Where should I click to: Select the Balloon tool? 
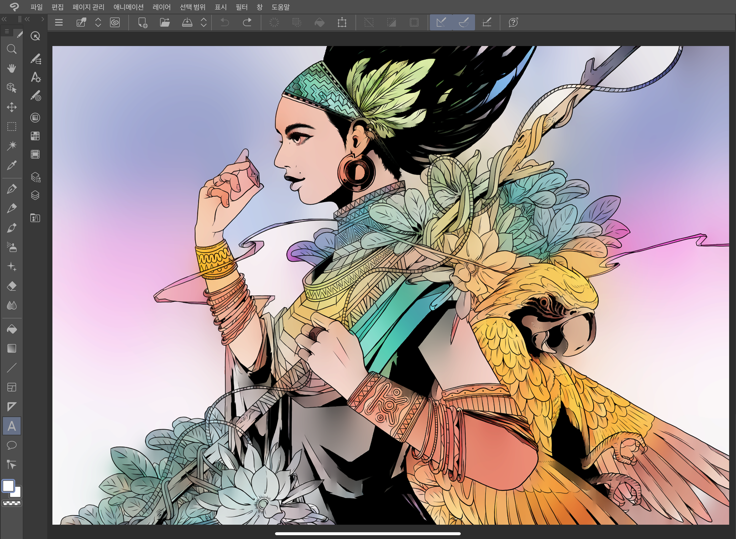(x=12, y=445)
